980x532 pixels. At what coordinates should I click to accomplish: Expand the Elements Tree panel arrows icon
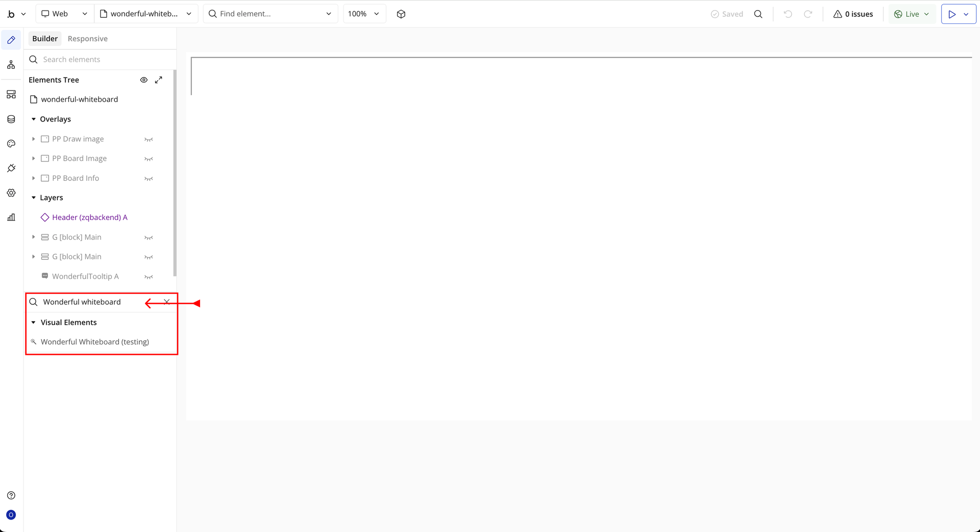click(x=158, y=80)
